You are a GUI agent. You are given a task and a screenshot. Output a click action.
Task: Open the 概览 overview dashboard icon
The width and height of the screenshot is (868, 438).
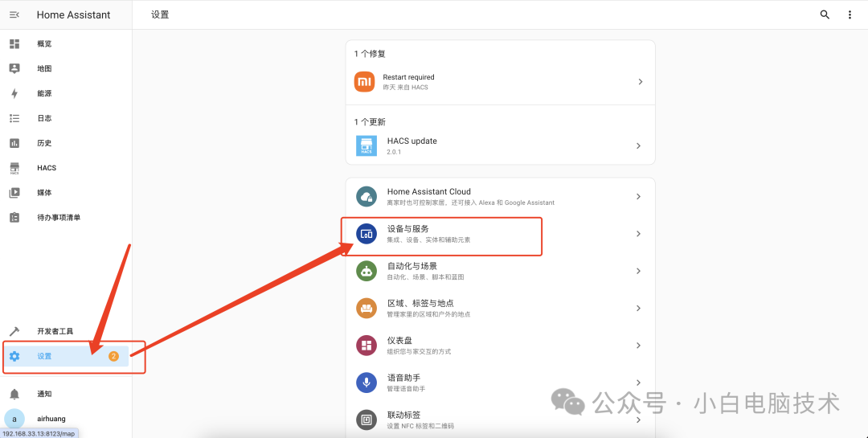(x=14, y=43)
